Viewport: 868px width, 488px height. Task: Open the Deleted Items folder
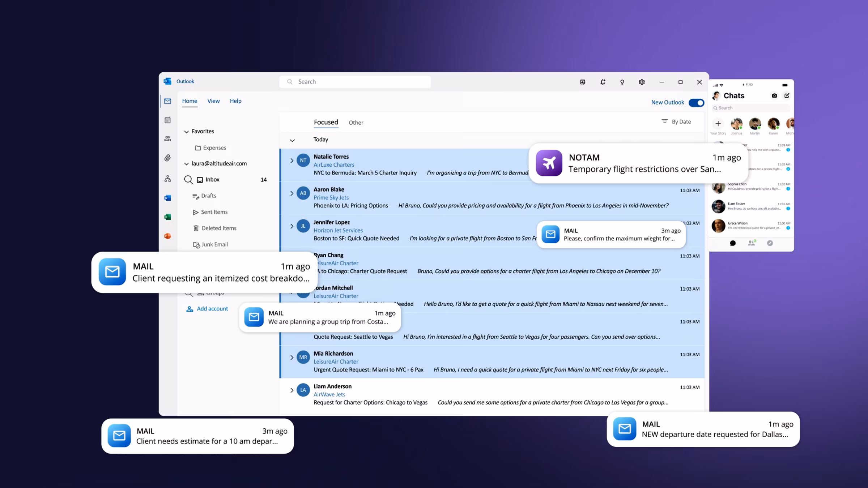(214, 228)
